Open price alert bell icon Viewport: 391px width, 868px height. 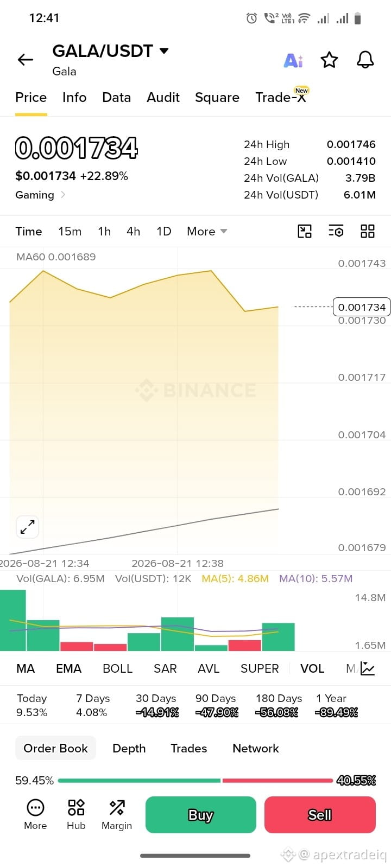click(365, 60)
